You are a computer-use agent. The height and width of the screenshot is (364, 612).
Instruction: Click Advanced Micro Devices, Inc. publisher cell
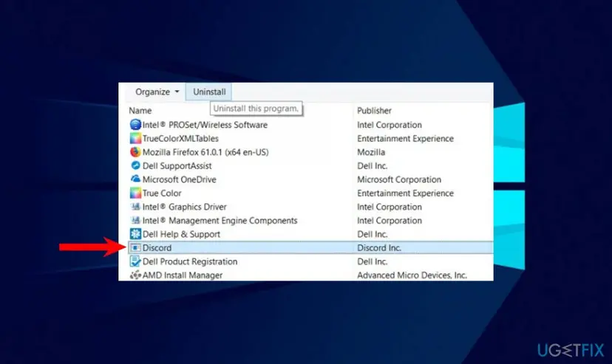coord(412,275)
